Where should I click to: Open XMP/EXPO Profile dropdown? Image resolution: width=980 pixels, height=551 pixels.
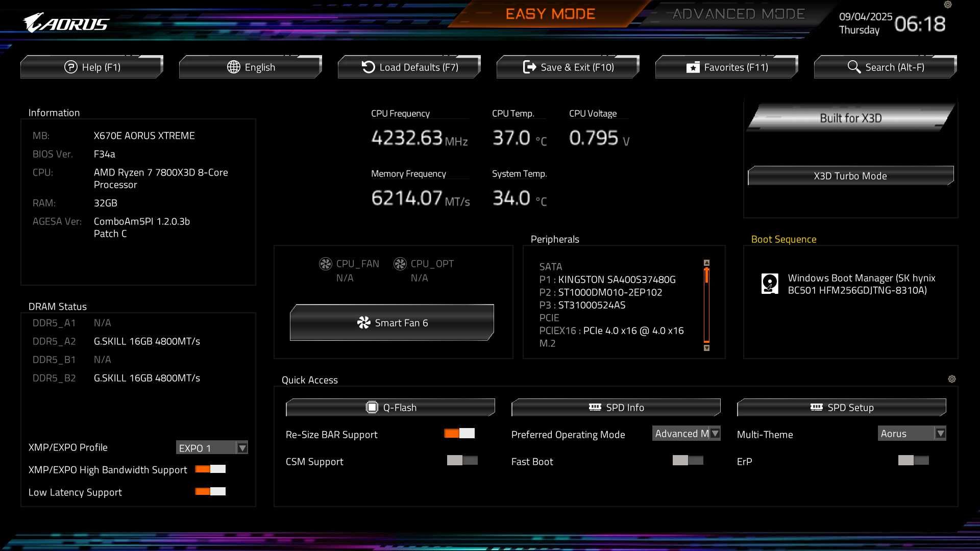[x=212, y=447]
